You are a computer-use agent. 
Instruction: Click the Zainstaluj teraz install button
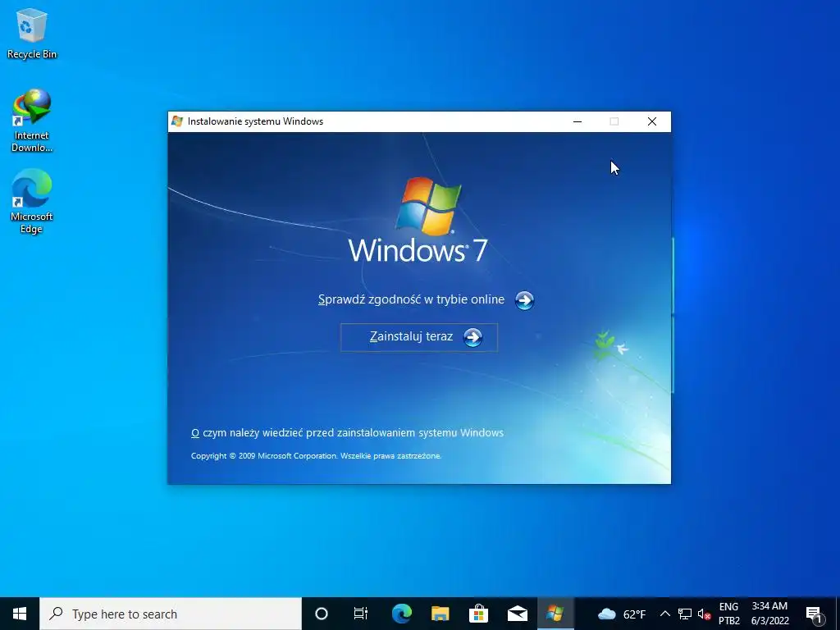pos(419,337)
